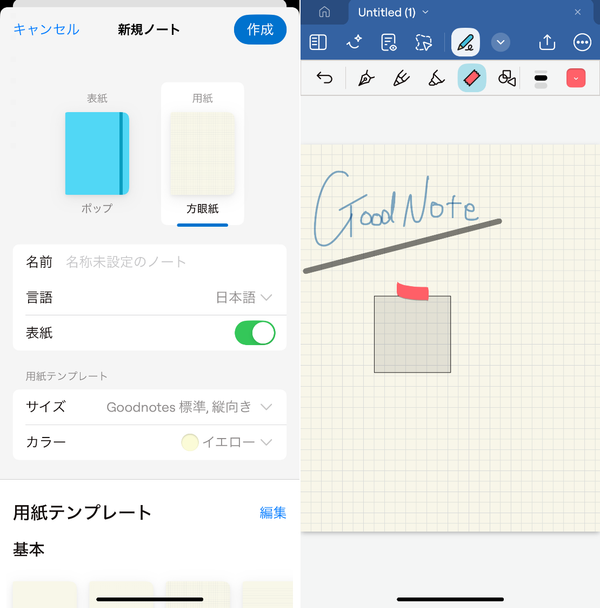Select the lasso selection tool
Image resolution: width=600 pixels, height=608 pixels.
(424, 42)
